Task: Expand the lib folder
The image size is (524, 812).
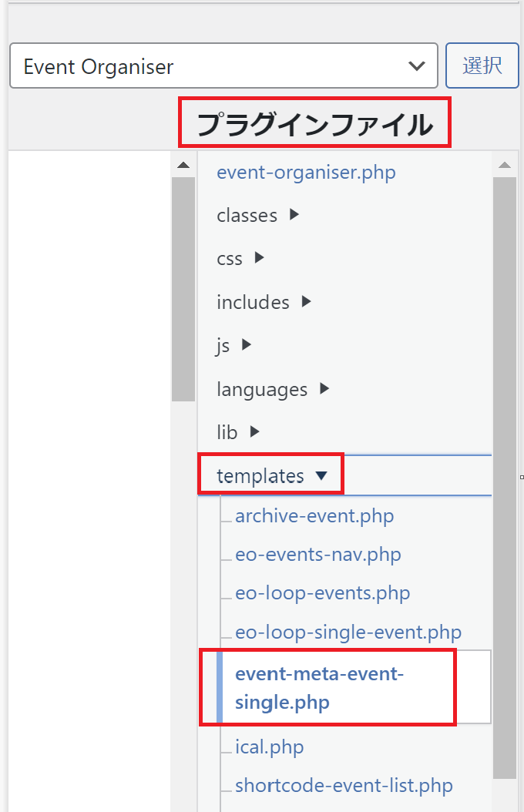Action: point(237,432)
